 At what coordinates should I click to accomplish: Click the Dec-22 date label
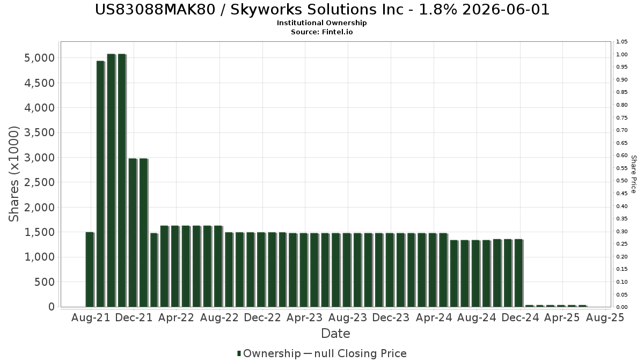(262, 317)
